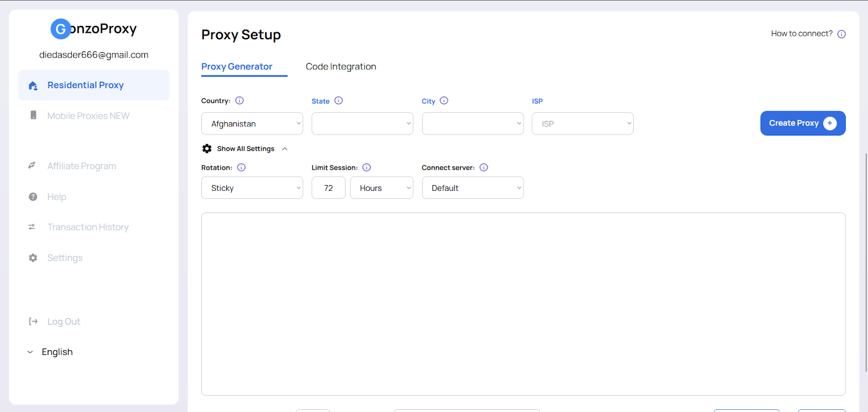Click the Create Proxy button
The image size is (868, 412).
(x=803, y=123)
